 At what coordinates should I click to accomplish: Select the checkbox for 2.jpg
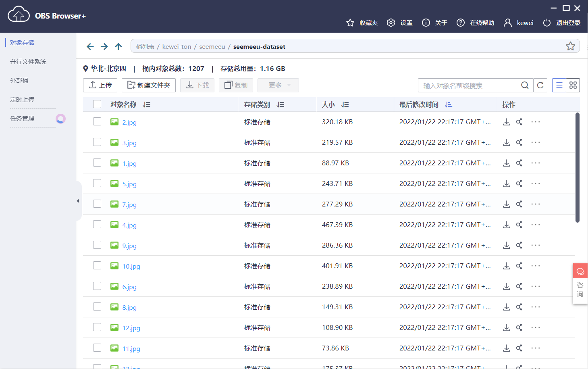point(97,121)
